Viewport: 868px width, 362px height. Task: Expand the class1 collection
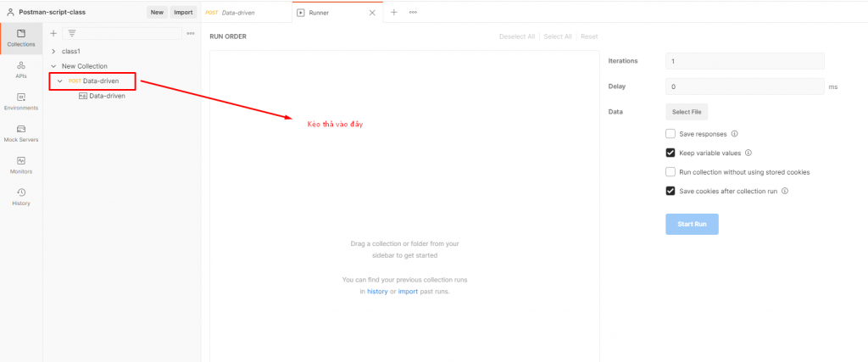(x=53, y=51)
